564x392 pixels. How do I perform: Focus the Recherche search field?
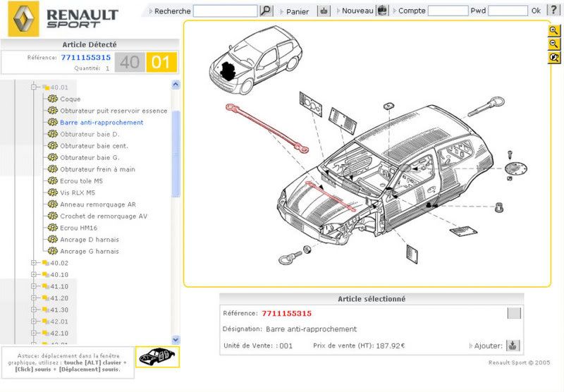225,11
